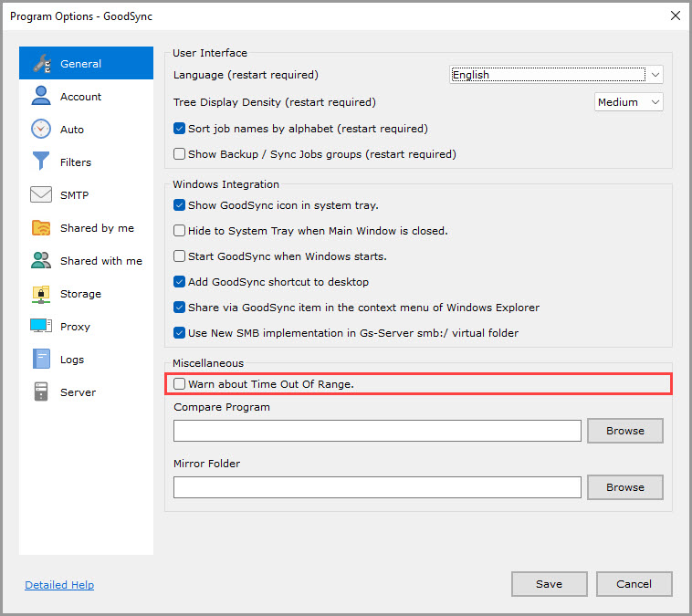This screenshot has height=616, width=692.
Task: Open the Auto settings tab
Action: click(86, 129)
